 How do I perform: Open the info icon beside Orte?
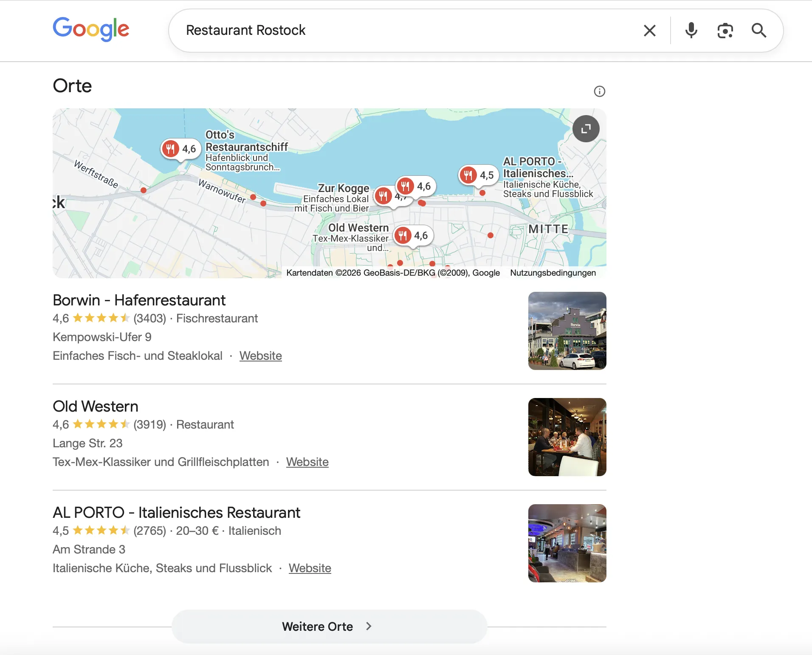tap(599, 91)
